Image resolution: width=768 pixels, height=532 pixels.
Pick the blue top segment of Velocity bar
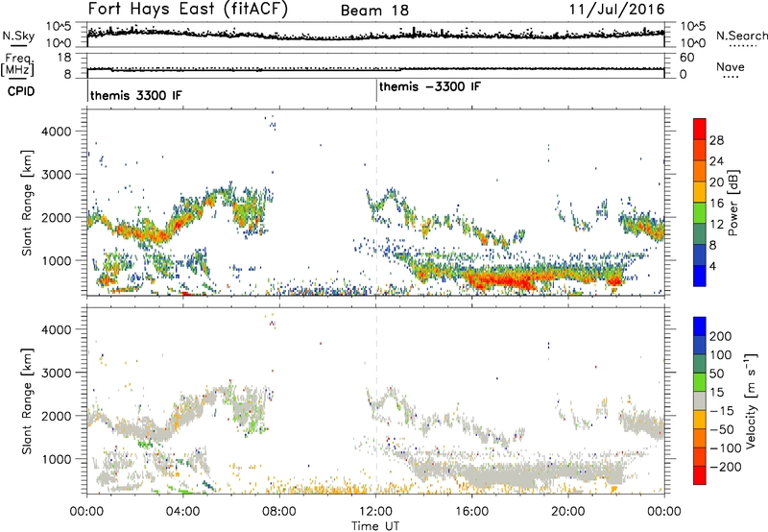pyautogui.click(x=700, y=326)
